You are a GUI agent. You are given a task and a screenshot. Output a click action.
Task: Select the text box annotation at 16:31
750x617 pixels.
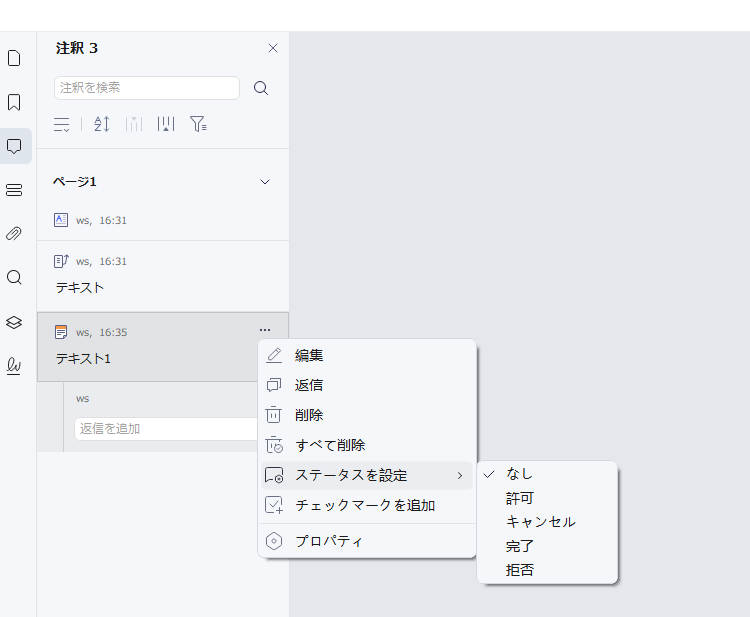[x=163, y=220]
